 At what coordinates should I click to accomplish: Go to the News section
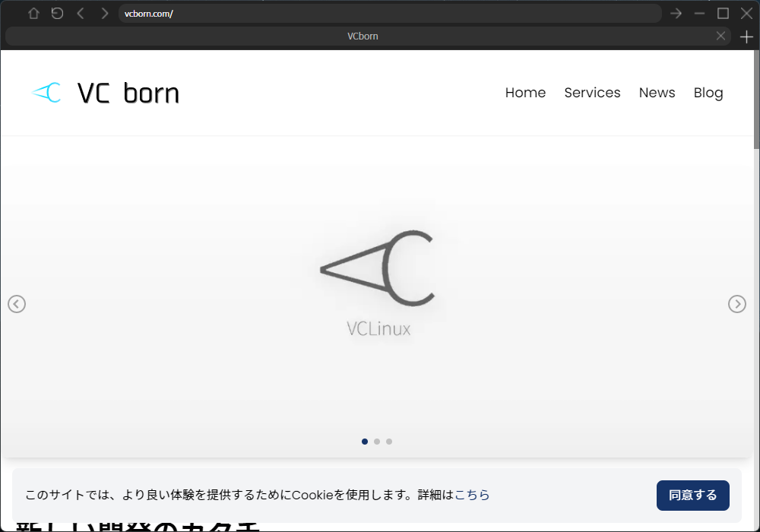(657, 93)
